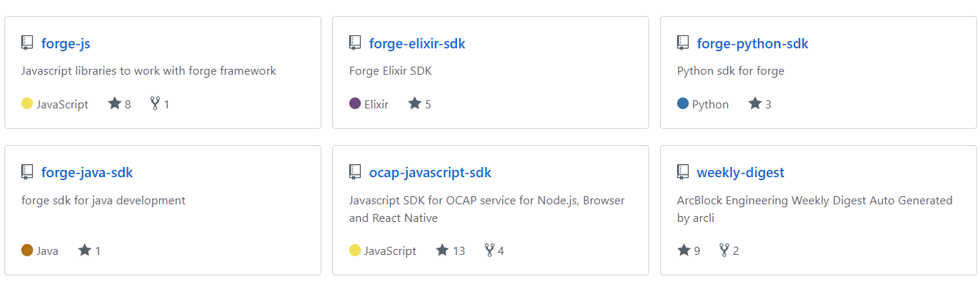Click the star icon on ocap-javascript-sdk card
This screenshot has height=290, width=980.
[x=442, y=250]
